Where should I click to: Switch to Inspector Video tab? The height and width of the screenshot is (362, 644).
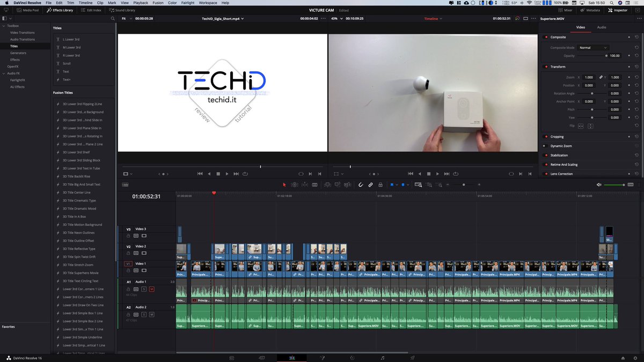pos(581,27)
